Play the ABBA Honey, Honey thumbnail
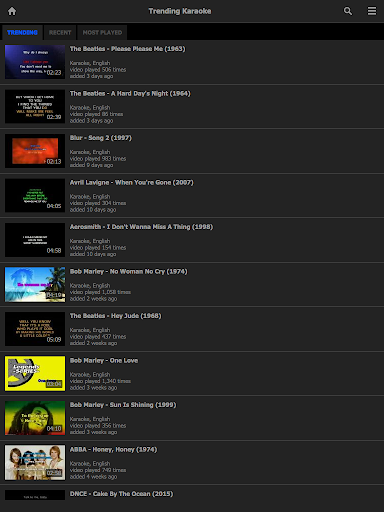This screenshot has width=384, height=512. pyautogui.click(x=35, y=462)
